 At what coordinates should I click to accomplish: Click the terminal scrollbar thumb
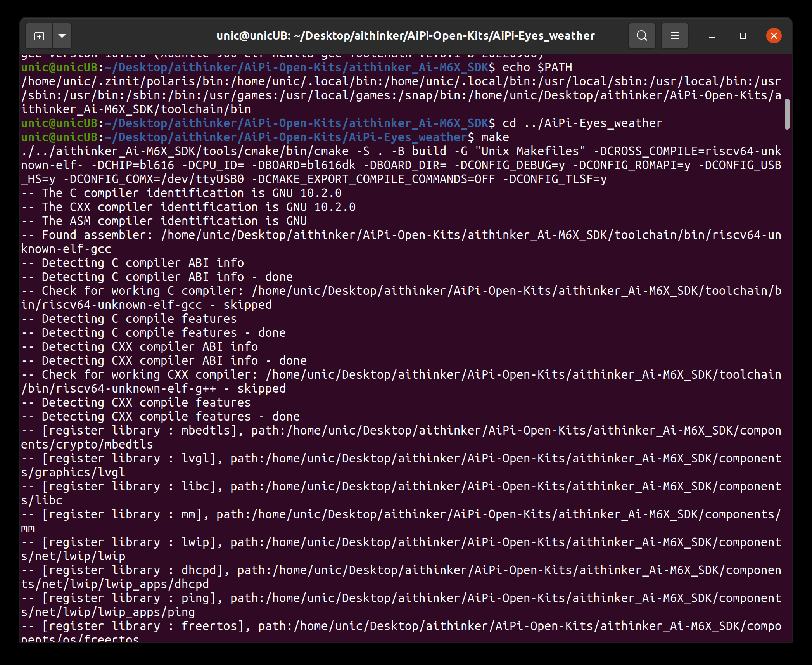pos(787,114)
